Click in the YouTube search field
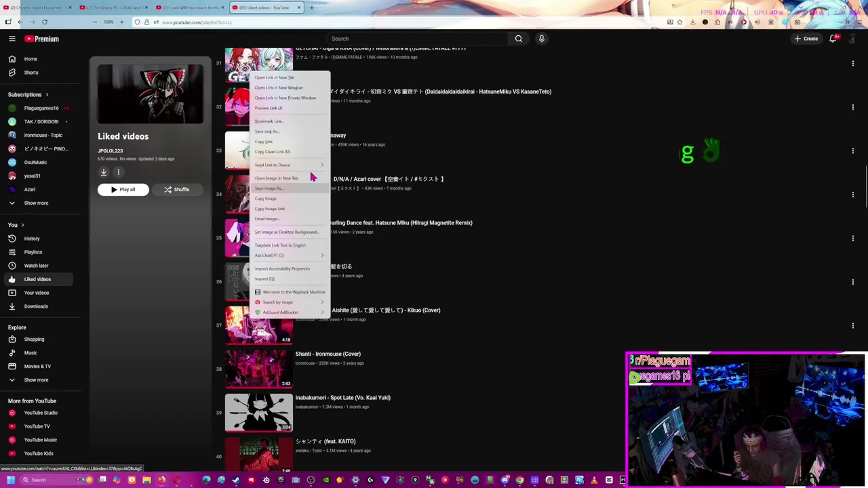Screen dimensions: 868x488 point(417,39)
